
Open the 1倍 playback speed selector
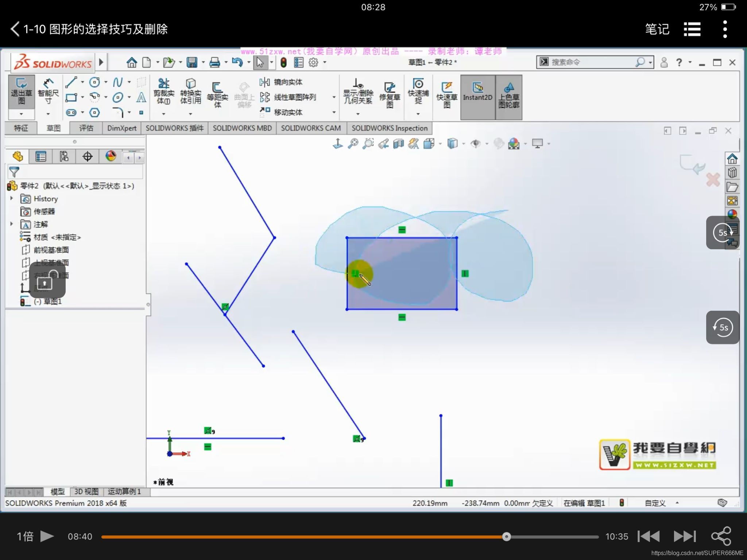[25, 536]
